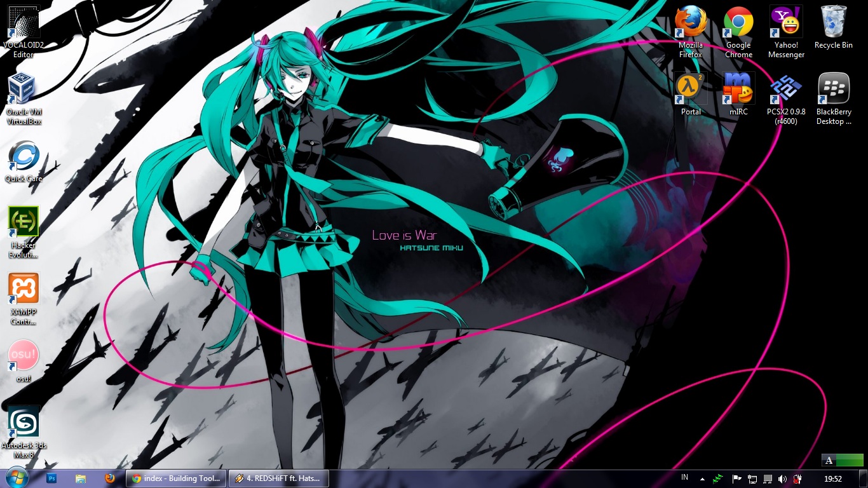Select the Autodesk 3ds Max 8 icon
This screenshot has width=868, height=488.
[24, 432]
